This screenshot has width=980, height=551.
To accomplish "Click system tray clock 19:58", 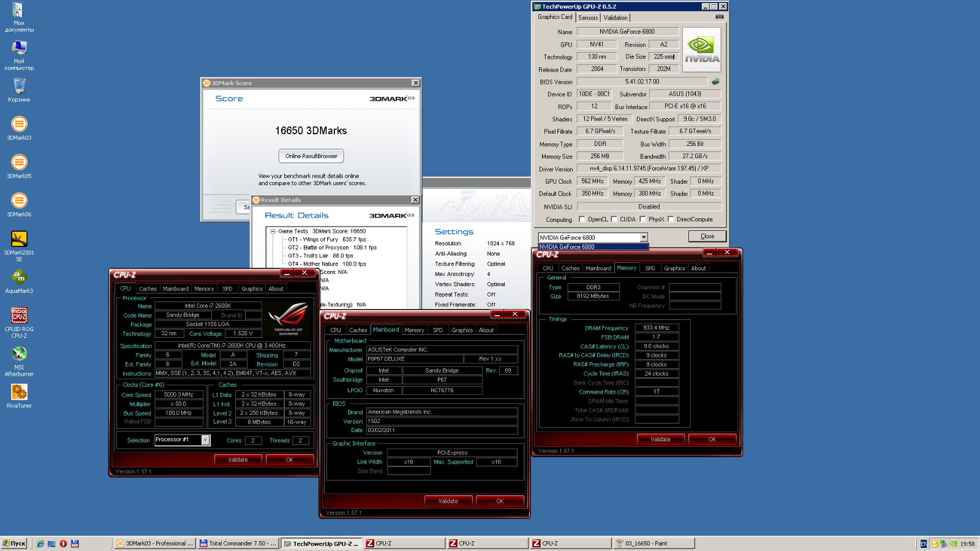I will point(968,544).
